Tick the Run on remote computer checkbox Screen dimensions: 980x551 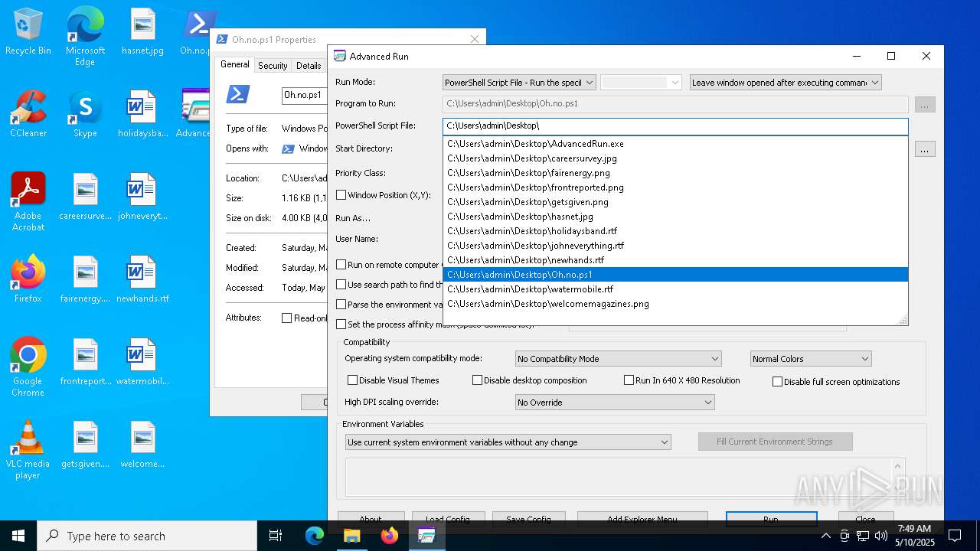(341, 265)
